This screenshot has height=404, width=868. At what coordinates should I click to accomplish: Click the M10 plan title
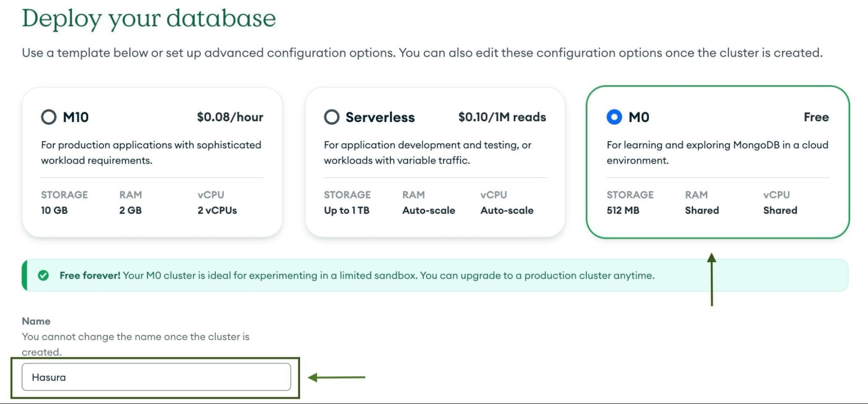coord(76,117)
